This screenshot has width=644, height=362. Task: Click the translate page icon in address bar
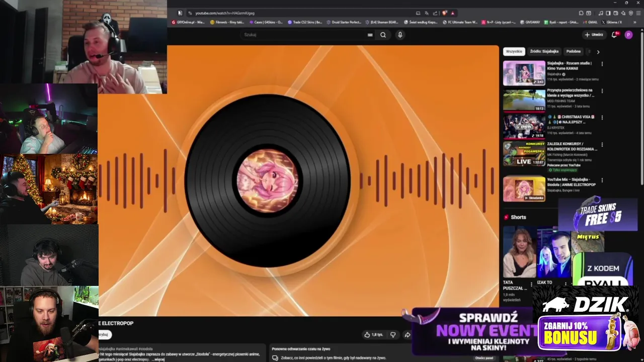(x=427, y=13)
